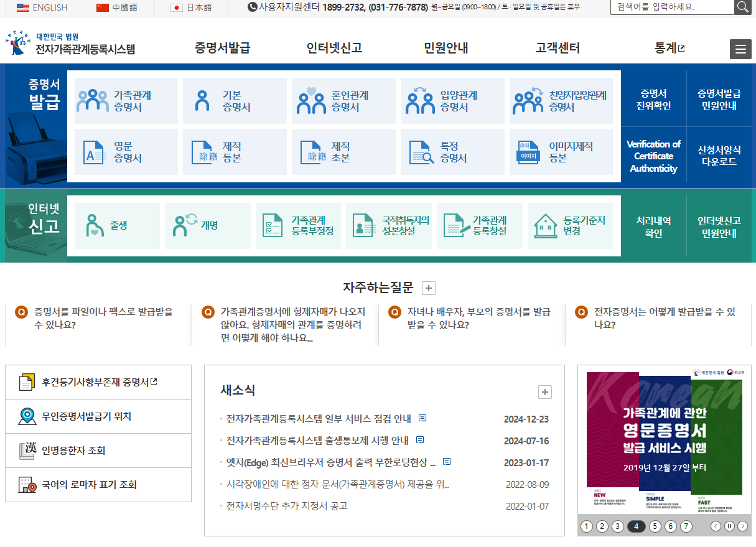Viewport: 756px width, 547px height.
Task: Open news 엣지(Edge) 최신브라우저 무한로딩현상
Action: point(330,462)
